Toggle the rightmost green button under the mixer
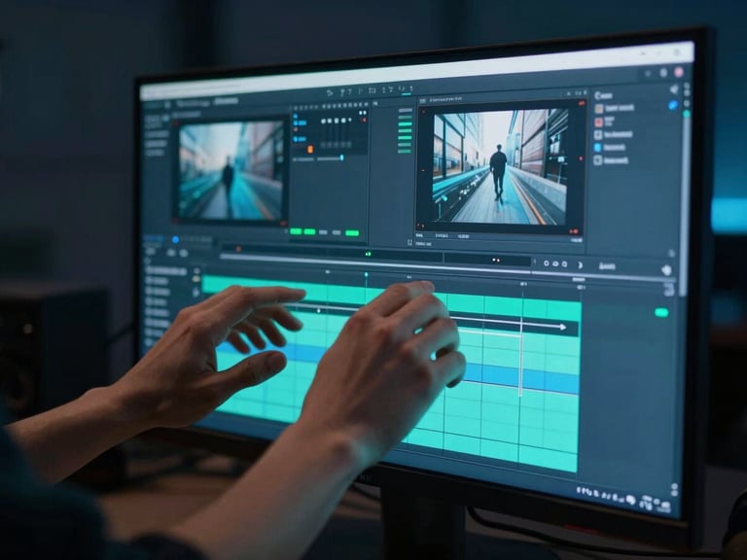The height and width of the screenshot is (560, 747). pyautogui.click(x=352, y=233)
